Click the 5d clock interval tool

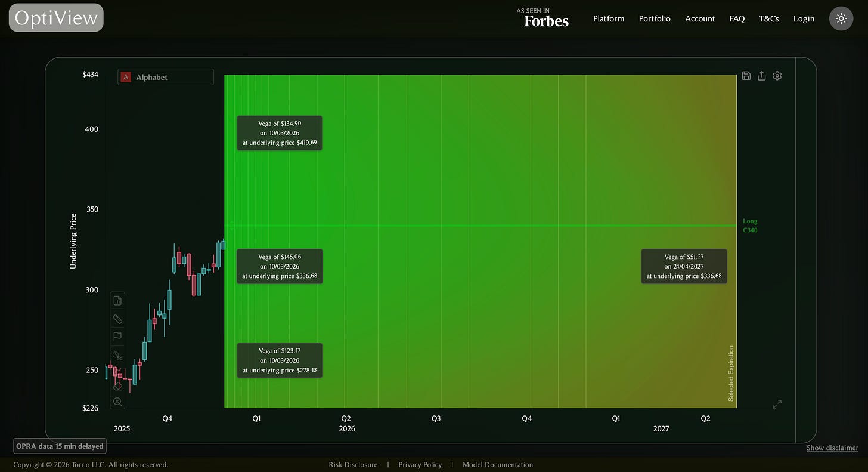coord(117,356)
